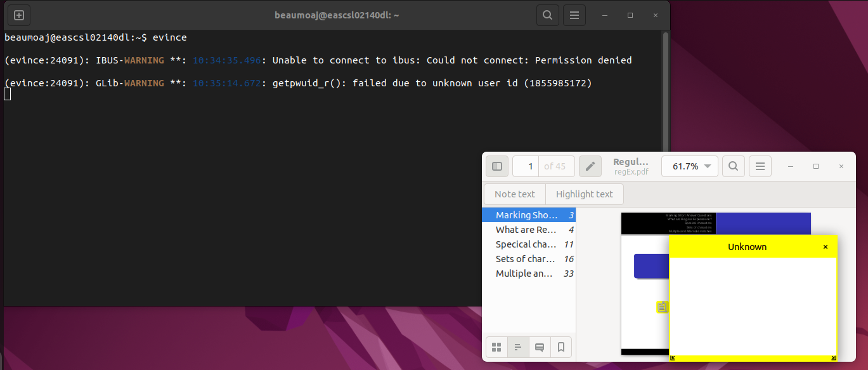The image size is (868, 370).
Task: Grab the note popup's bottom-right resize handle
Action: tap(834, 358)
